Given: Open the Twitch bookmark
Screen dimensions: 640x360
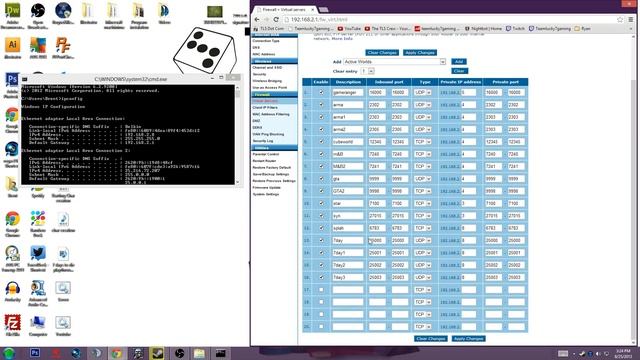Looking at the screenshot, I should click(x=515, y=29).
